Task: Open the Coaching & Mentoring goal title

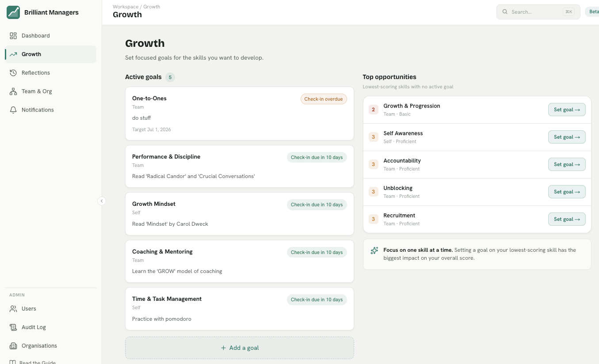Action: [162, 252]
